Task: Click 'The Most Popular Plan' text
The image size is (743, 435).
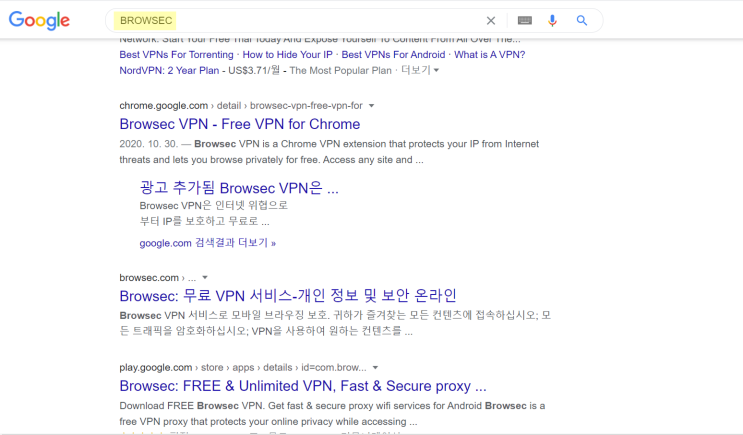Action: (340, 70)
